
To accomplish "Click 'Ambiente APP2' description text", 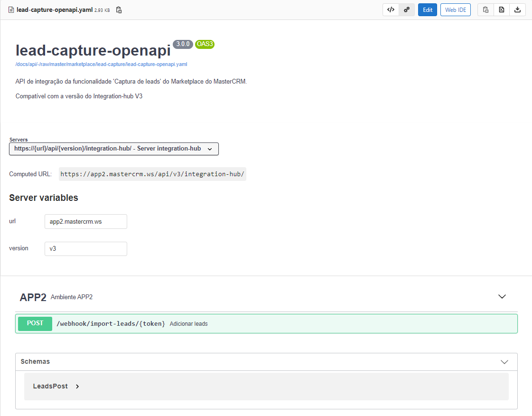I will (72, 297).
